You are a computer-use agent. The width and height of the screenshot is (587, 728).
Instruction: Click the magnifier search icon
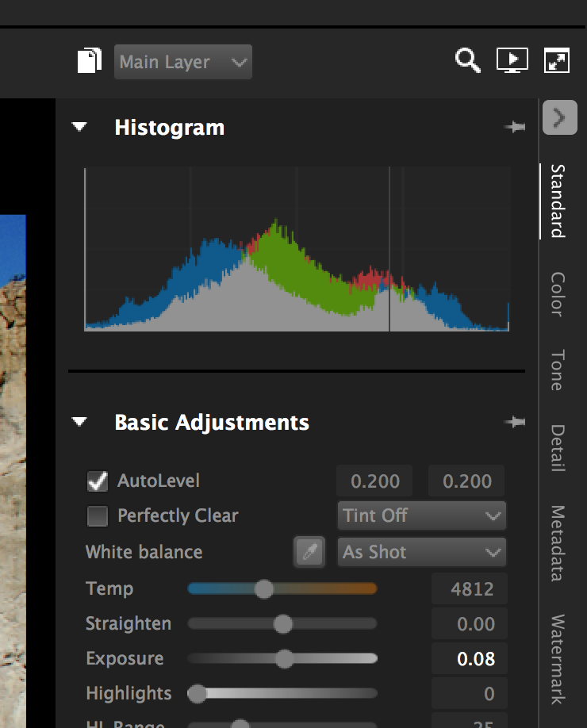coord(467,61)
